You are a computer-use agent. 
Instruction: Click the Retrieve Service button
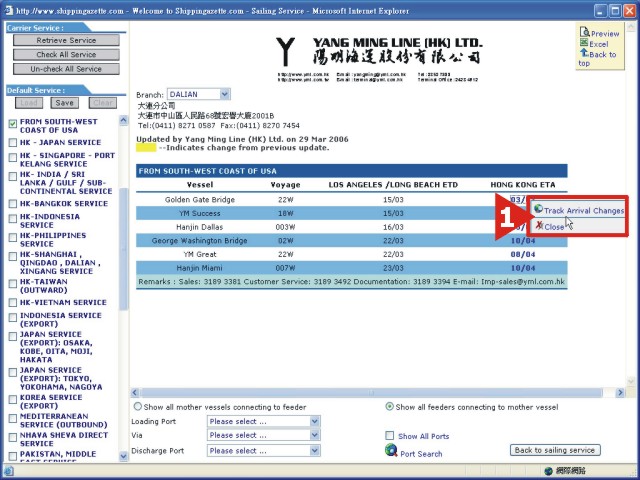pos(66,40)
